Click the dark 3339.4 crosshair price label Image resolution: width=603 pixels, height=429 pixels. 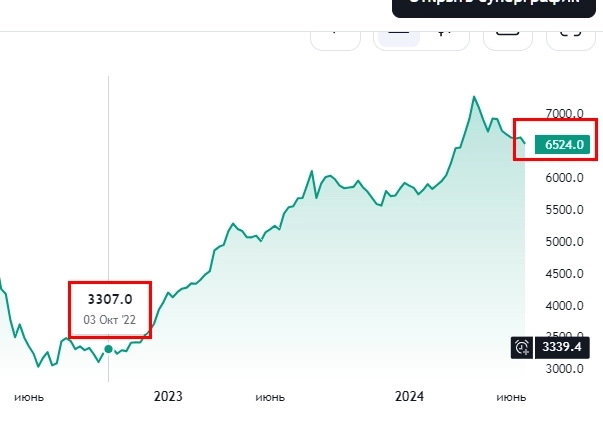click(x=561, y=347)
